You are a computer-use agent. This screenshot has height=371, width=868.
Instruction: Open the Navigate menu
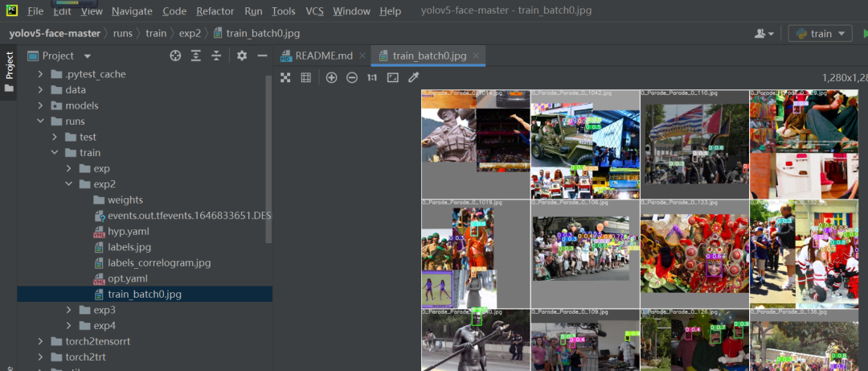pyautogui.click(x=132, y=11)
